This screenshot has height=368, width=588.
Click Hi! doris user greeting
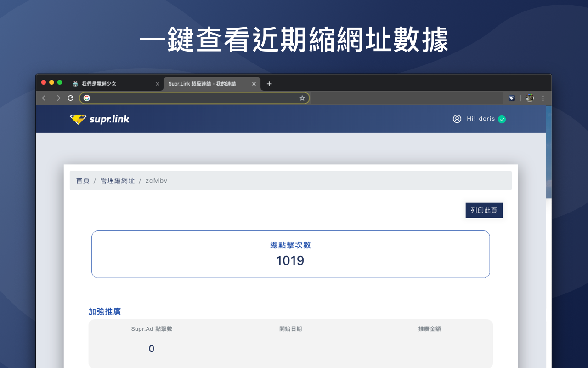(481, 119)
